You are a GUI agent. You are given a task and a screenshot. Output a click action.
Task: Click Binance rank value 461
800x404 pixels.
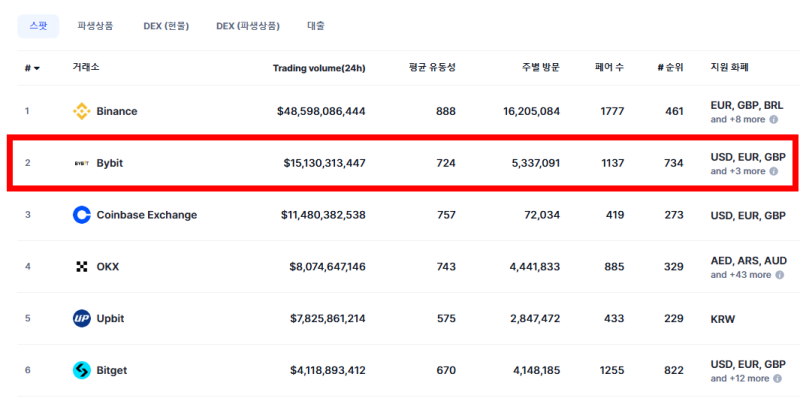tap(674, 111)
